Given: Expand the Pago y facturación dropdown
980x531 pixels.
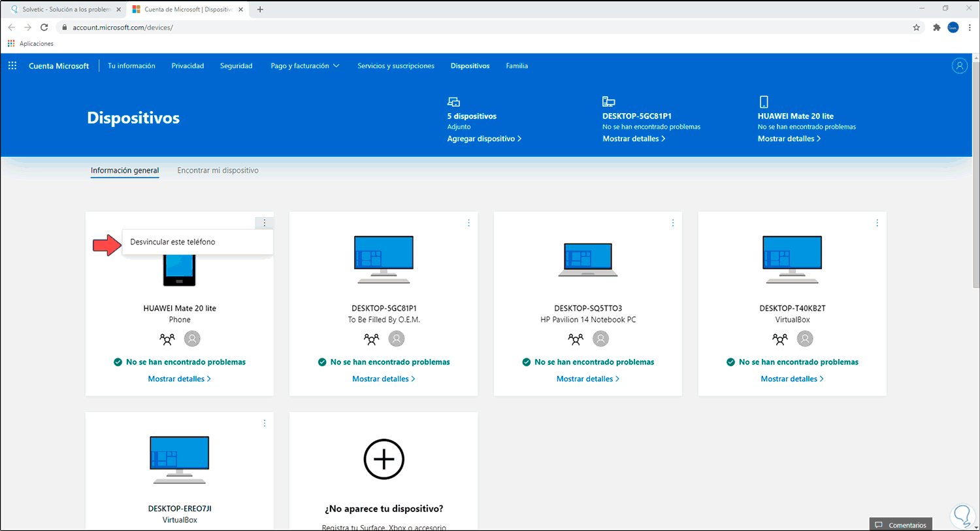Looking at the screenshot, I should [305, 66].
